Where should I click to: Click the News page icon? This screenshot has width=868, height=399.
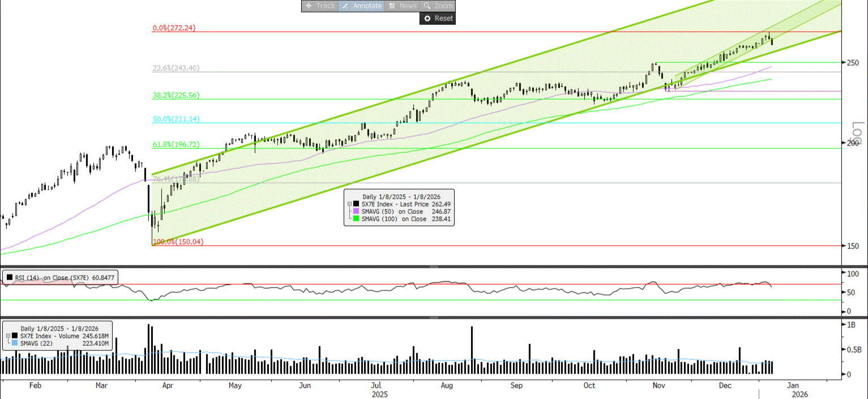392,6
